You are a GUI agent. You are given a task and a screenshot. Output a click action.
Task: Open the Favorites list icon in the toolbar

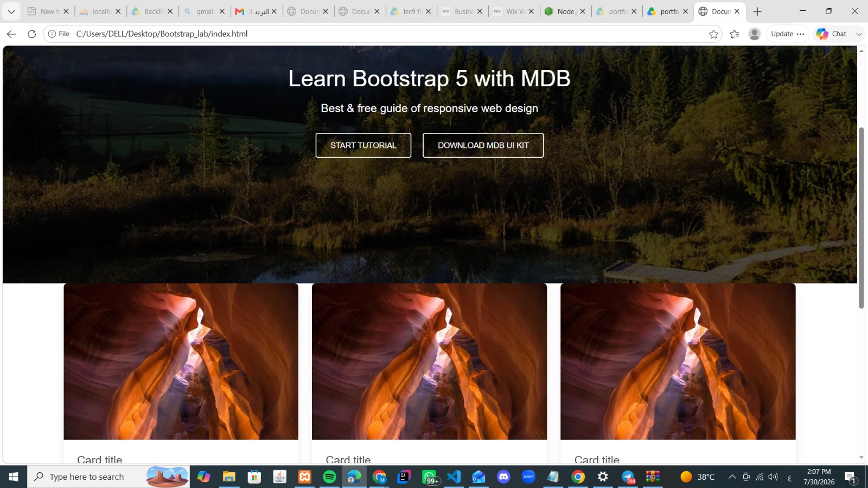[x=735, y=34]
